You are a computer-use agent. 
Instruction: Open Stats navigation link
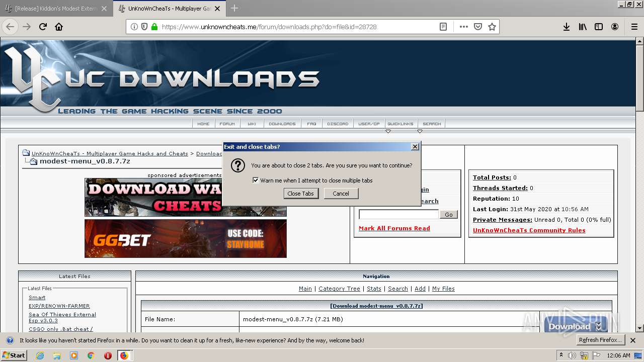point(374,289)
